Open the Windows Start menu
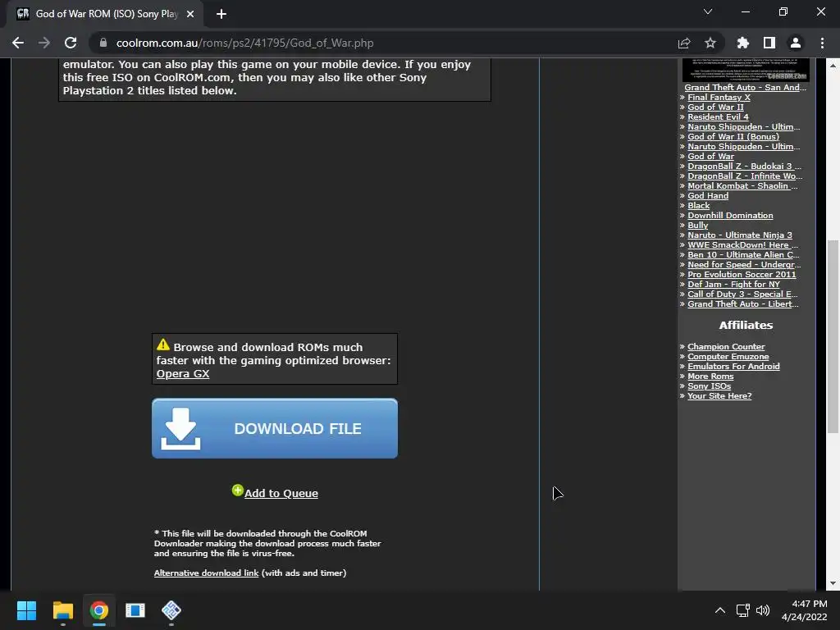Screen dimensions: 840x630 [26, 610]
